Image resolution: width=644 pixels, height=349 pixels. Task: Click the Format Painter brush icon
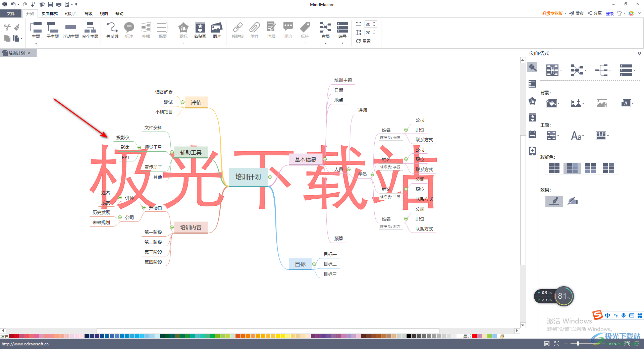click(17, 27)
